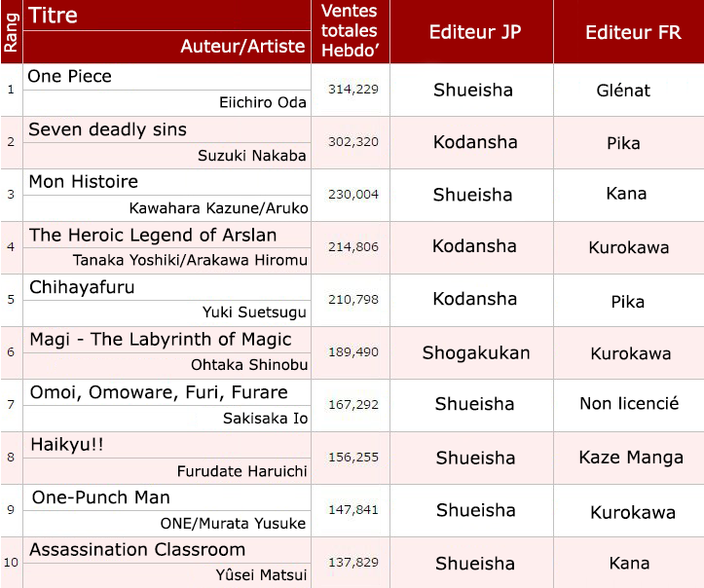Click 'Kurokawa' in Magi row

click(631, 353)
